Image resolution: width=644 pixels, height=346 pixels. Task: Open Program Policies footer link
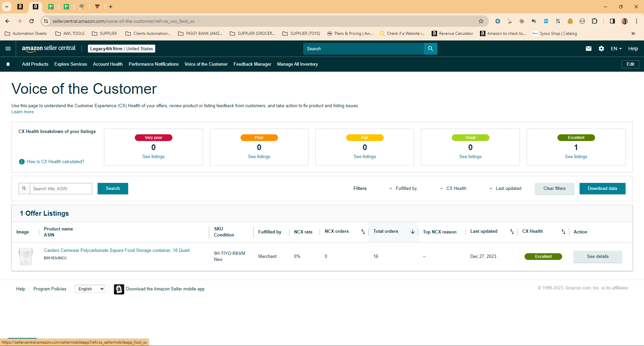(50, 289)
